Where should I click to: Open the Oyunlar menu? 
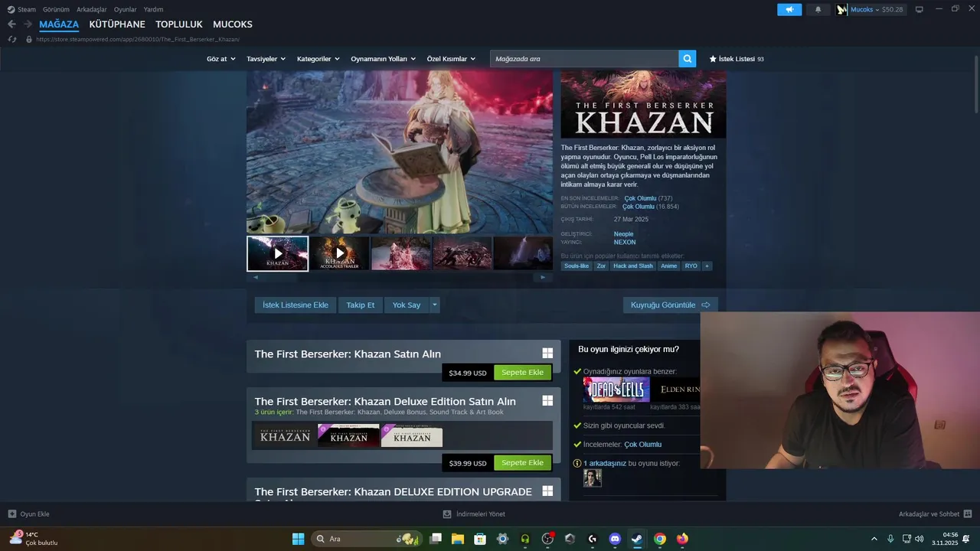pyautogui.click(x=126, y=9)
